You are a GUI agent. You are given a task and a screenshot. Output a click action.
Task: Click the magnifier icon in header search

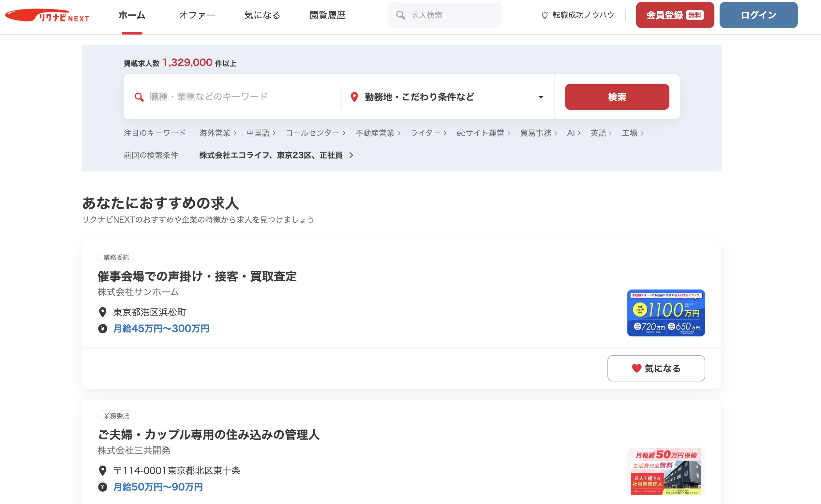click(x=400, y=15)
